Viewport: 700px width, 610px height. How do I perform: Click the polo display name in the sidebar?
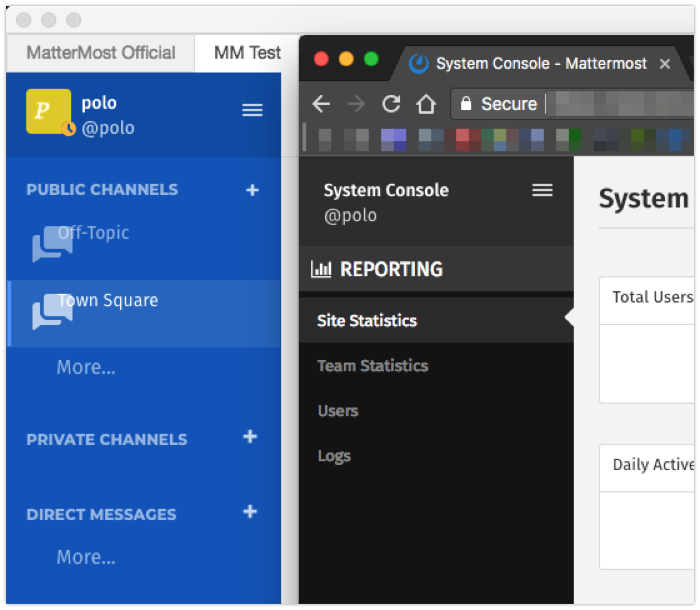pyautogui.click(x=99, y=103)
